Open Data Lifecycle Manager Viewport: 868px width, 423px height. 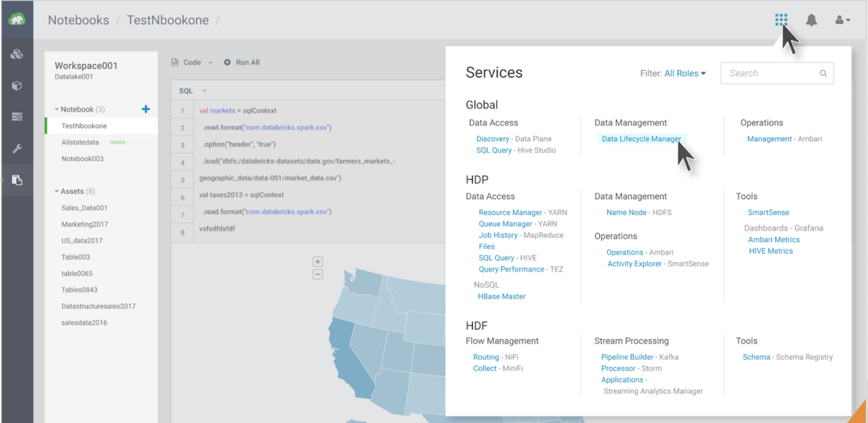pyautogui.click(x=641, y=139)
